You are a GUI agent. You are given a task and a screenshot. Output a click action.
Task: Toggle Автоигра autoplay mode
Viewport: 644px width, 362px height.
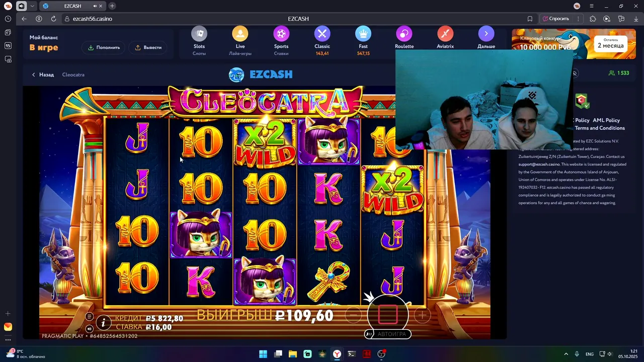click(x=387, y=334)
